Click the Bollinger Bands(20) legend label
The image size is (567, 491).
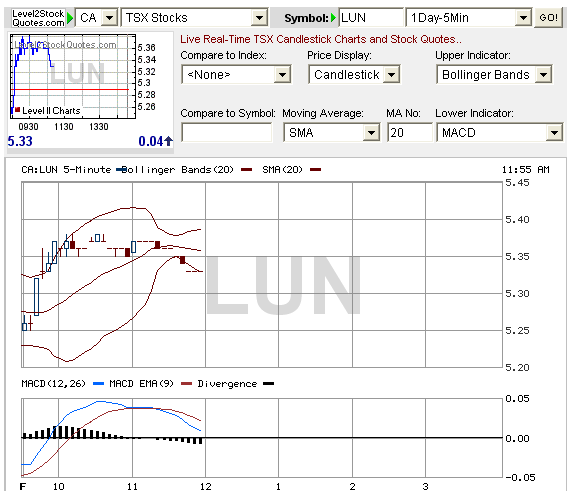pyautogui.click(x=178, y=169)
